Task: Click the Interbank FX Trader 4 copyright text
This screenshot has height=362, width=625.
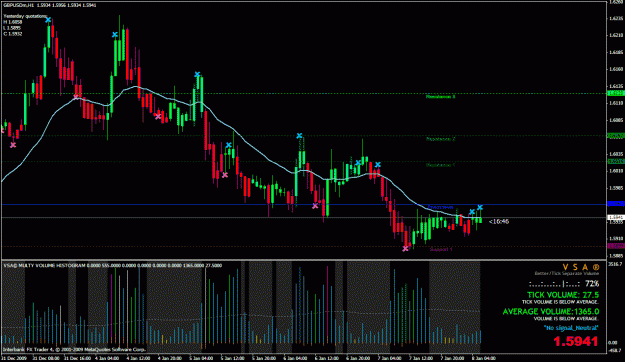Action: (75, 350)
